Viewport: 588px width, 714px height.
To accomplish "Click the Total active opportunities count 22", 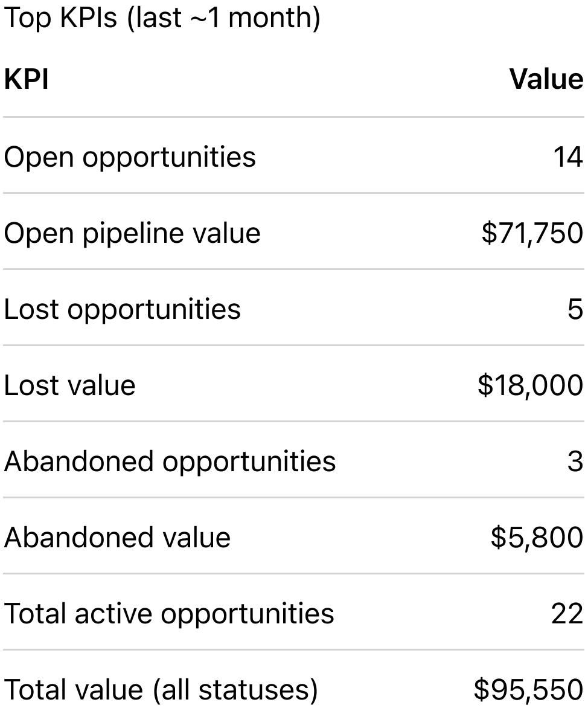I will (567, 614).
